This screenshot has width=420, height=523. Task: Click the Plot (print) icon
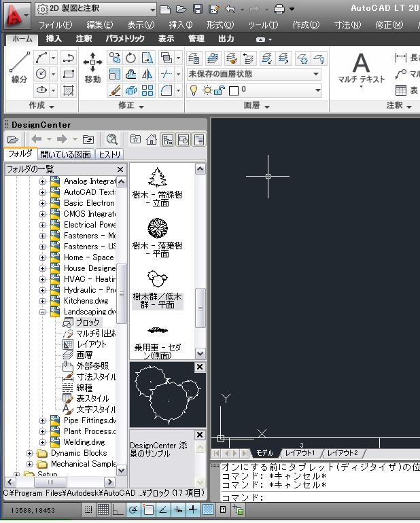[279, 9]
